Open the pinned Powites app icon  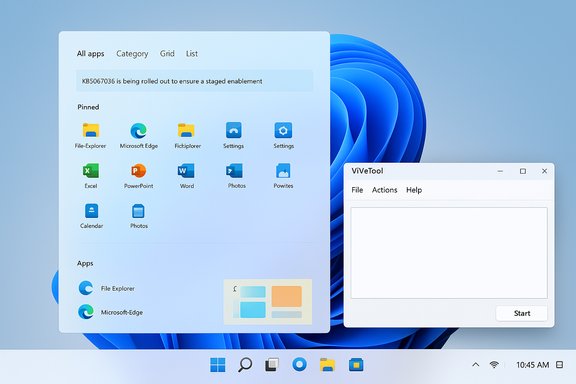pos(283,171)
